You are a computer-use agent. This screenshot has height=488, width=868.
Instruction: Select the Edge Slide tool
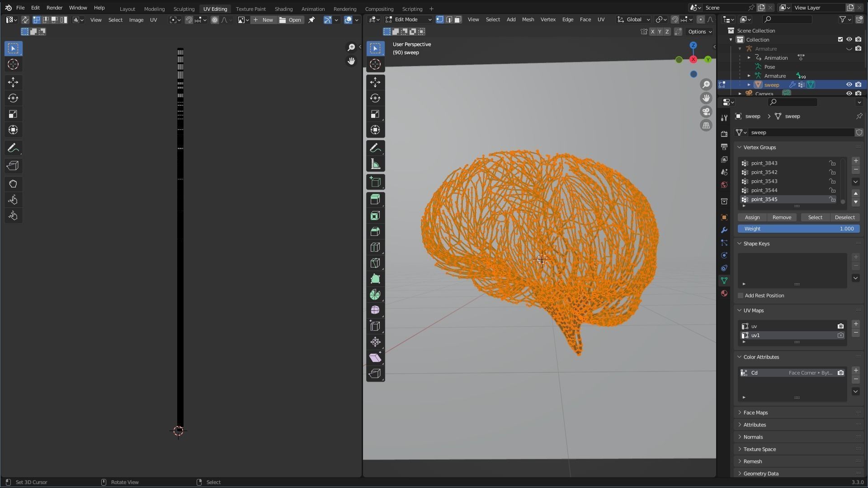click(x=375, y=326)
